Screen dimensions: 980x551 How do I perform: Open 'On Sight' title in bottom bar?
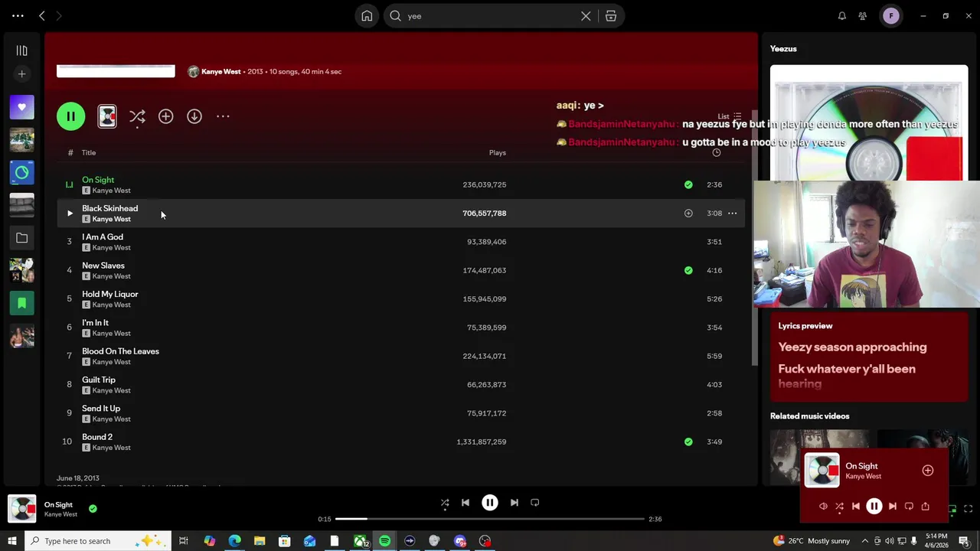[58, 505]
